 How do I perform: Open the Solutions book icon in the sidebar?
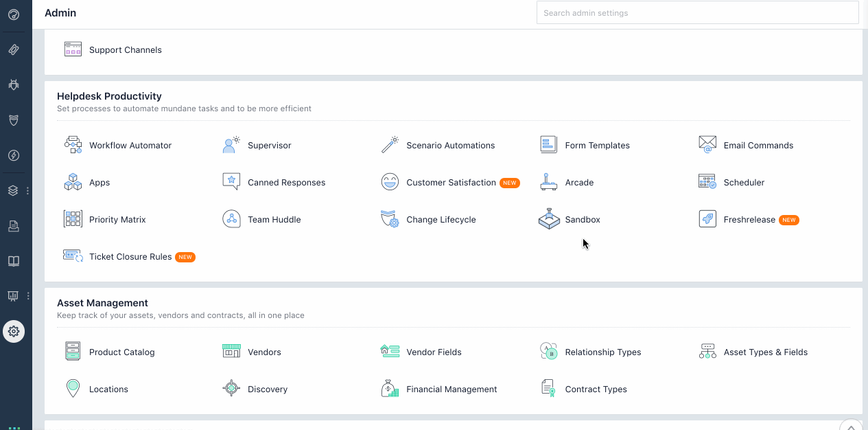pos(14,261)
